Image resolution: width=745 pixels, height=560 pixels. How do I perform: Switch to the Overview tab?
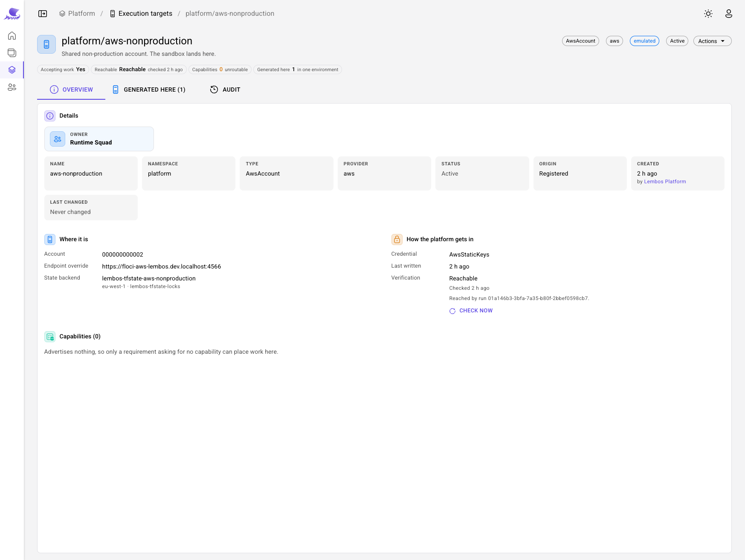point(71,89)
